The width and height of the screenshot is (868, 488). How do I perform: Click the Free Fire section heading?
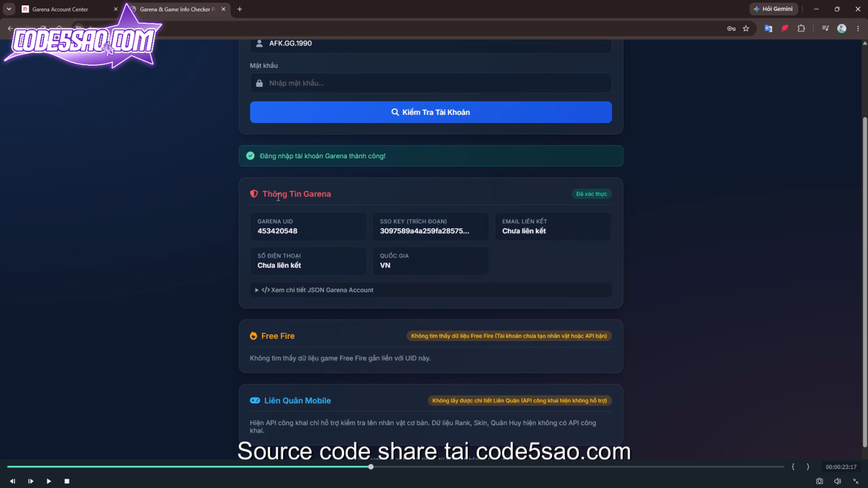pyautogui.click(x=278, y=336)
